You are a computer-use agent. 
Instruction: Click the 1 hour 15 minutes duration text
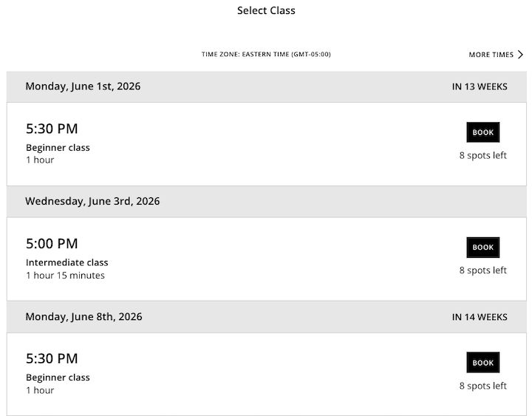[x=65, y=276]
